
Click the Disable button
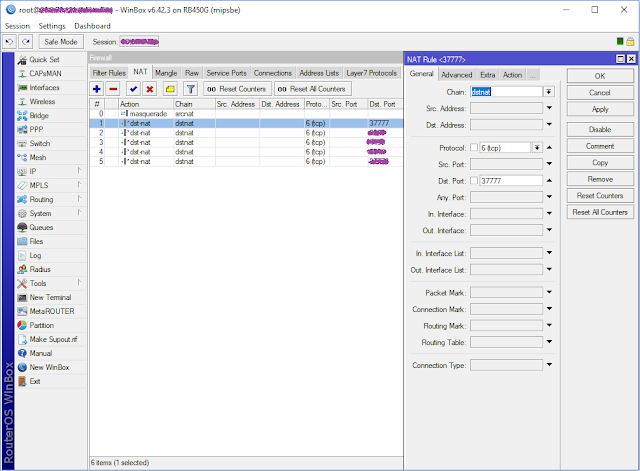[600, 129]
